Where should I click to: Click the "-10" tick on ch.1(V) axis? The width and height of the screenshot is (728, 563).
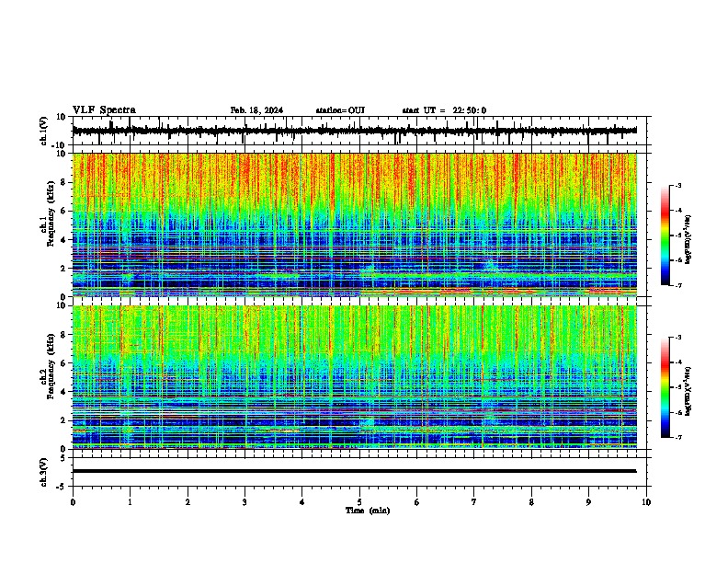(x=60, y=145)
